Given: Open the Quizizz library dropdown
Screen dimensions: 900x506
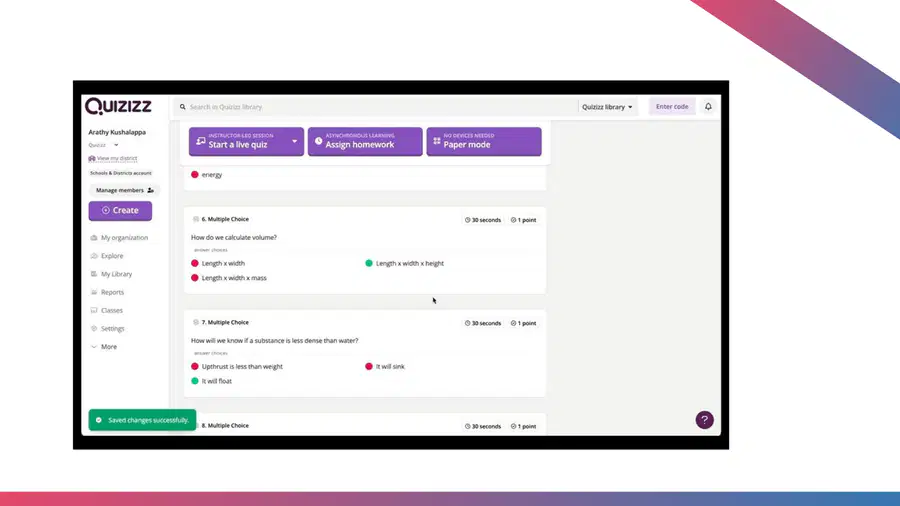Looking at the screenshot, I should pyautogui.click(x=607, y=107).
